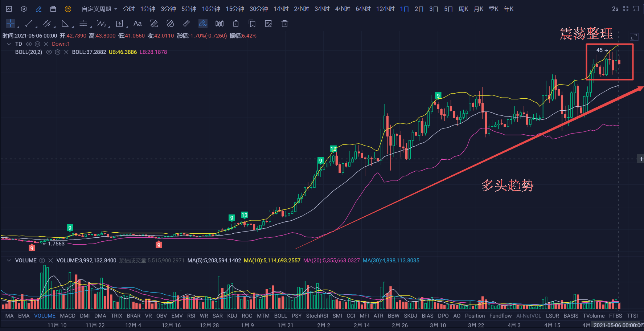The height and width of the screenshot is (331, 644).
Task: Expand the W3 wave tool submenu arrow
Action: pyautogui.click(x=109, y=26)
